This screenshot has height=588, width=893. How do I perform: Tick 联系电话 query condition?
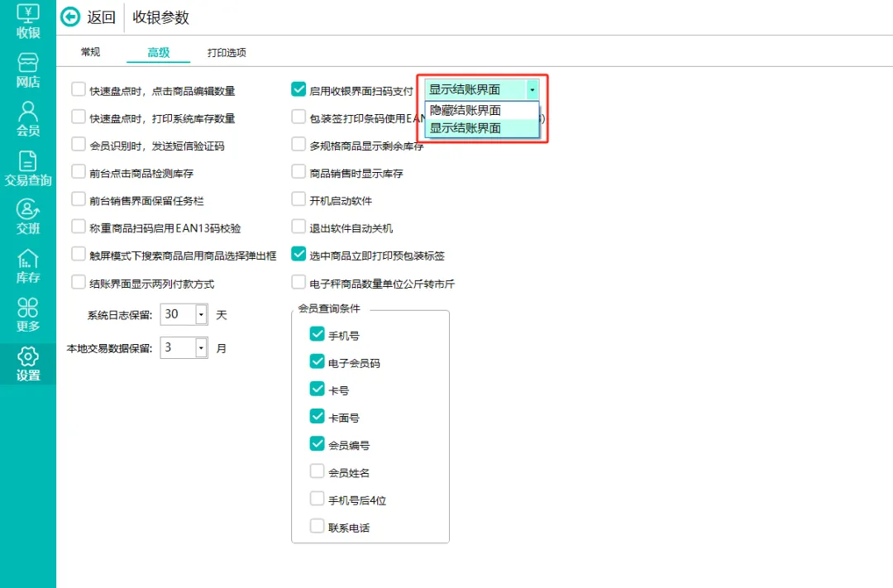pyautogui.click(x=318, y=526)
